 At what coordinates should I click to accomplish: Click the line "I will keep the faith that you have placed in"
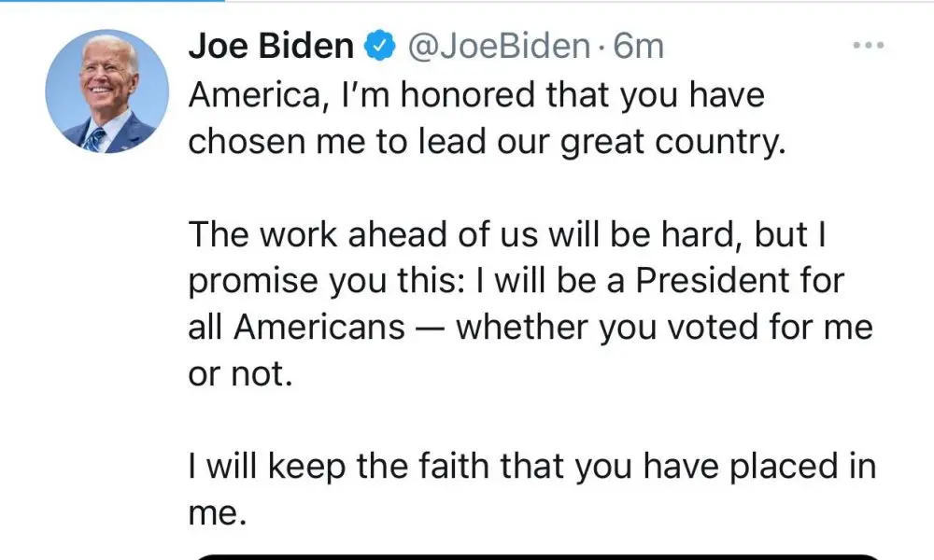[532, 467]
